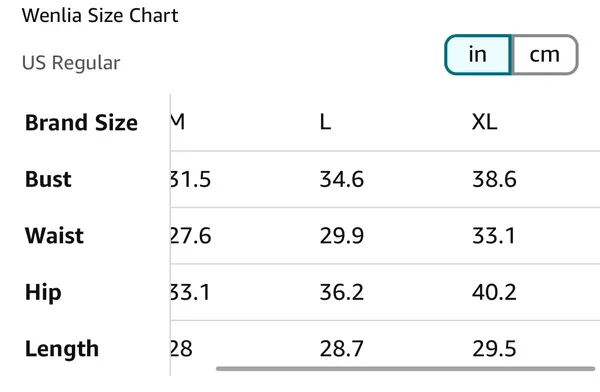The height and width of the screenshot is (392, 600).
Task: Click the Length row label
Action: (x=62, y=349)
